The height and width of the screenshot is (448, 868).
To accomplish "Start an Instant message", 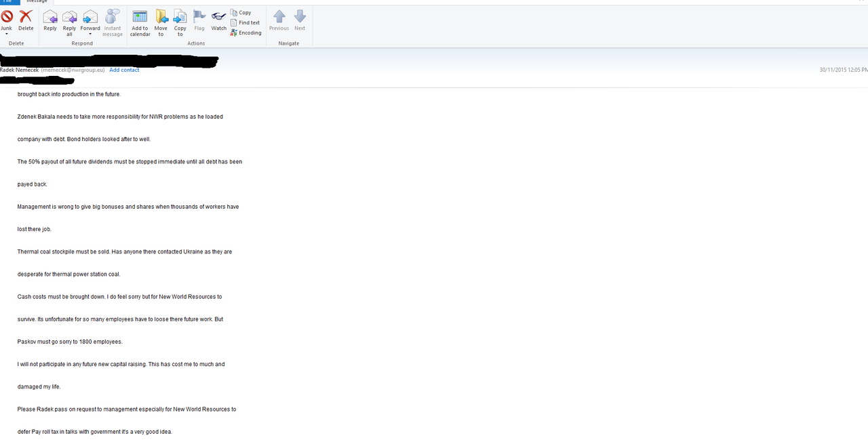I will tap(113, 23).
